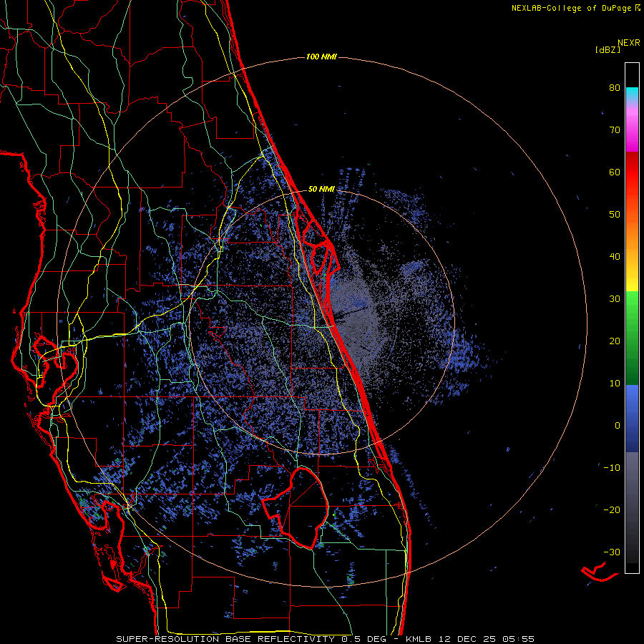The width and height of the screenshot is (644, 644).
Task: Click the 20 value on color scale
Action: coord(615,341)
